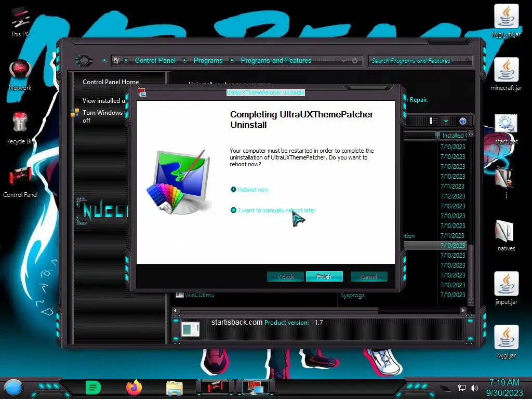Image resolution: width=532 pixels, height=399 pixels.
Task: Open File Explorer from the taskbar
Action: [175, 388]
